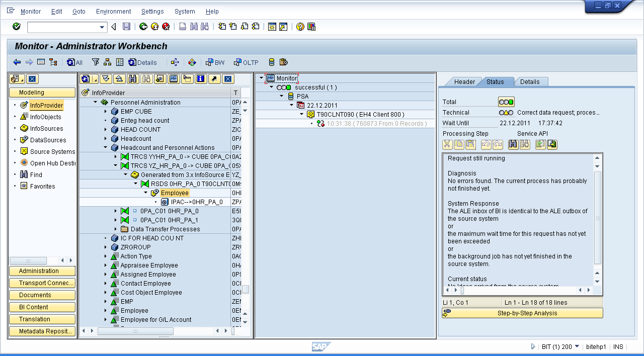644x356 pixels.
Task: Open the Transport Connection section button
Action: coord(42,283)
